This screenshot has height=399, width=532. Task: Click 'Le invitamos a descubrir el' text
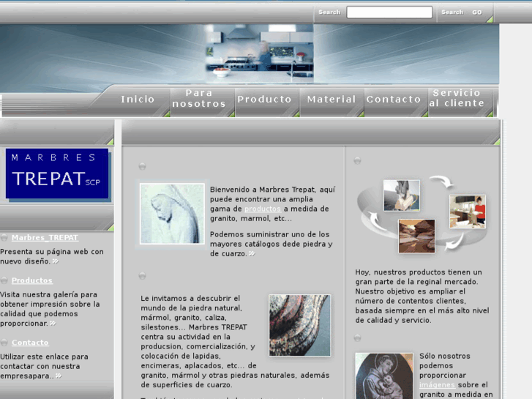190,299
